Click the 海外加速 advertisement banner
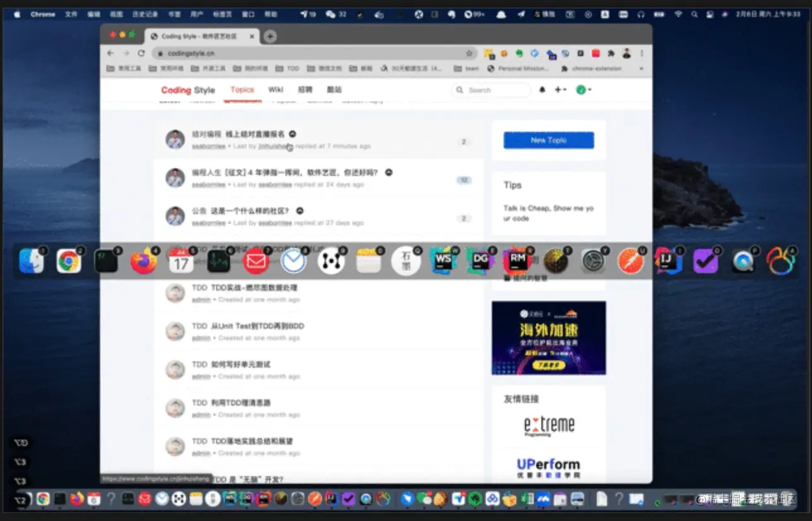812x521 pixels. 548,337
